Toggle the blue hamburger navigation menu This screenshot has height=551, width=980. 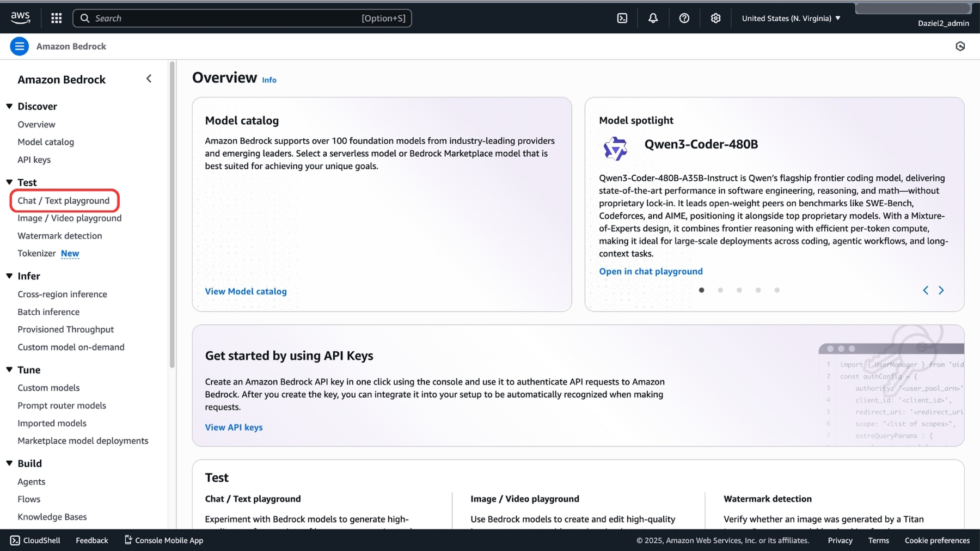[19, 46]
